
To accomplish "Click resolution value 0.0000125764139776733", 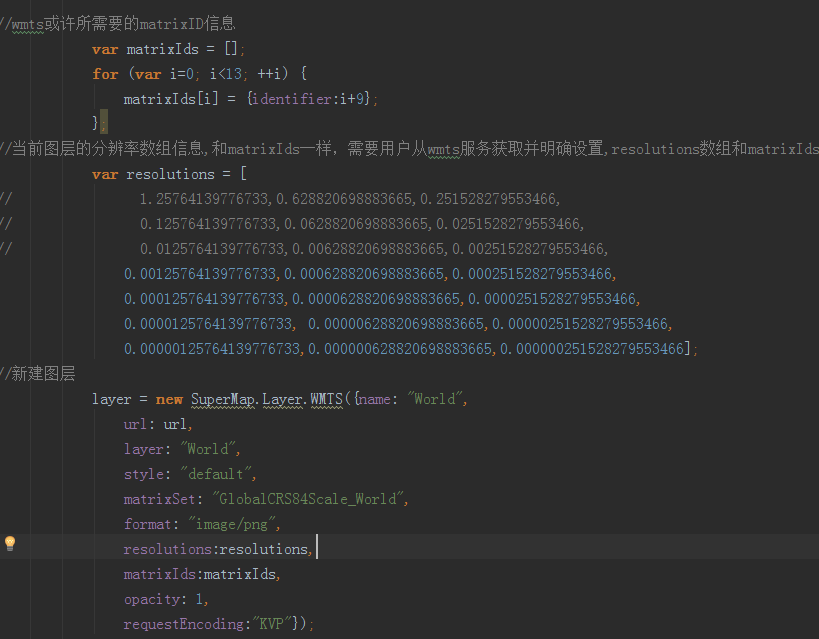I will tap(208, 324).
